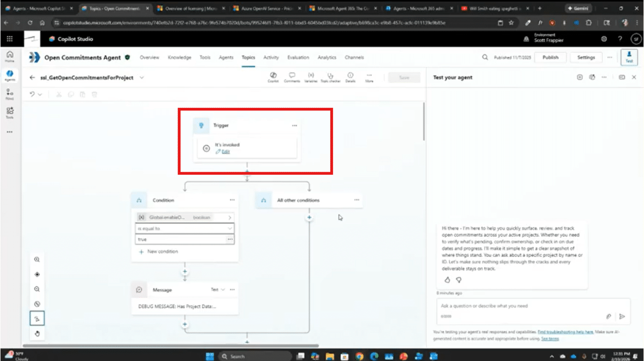Run the Topic checker
The height and width of the screenshot is (361, 644).
click(330, 77)
